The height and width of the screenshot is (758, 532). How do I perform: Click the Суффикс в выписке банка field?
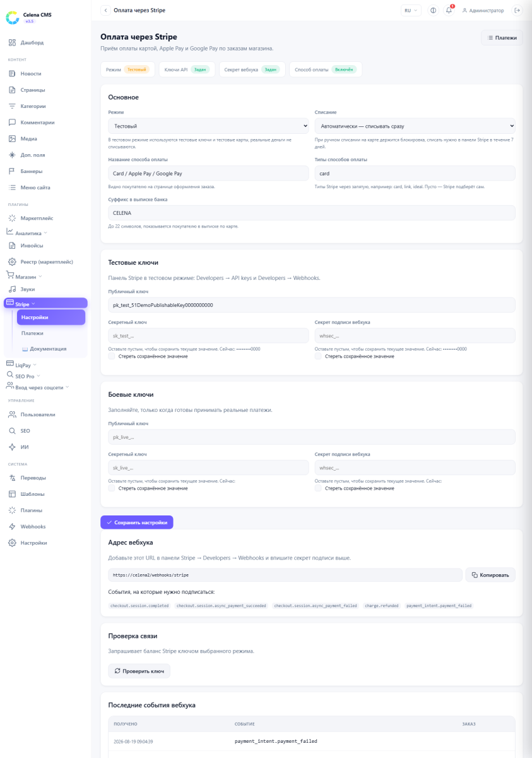312,213
